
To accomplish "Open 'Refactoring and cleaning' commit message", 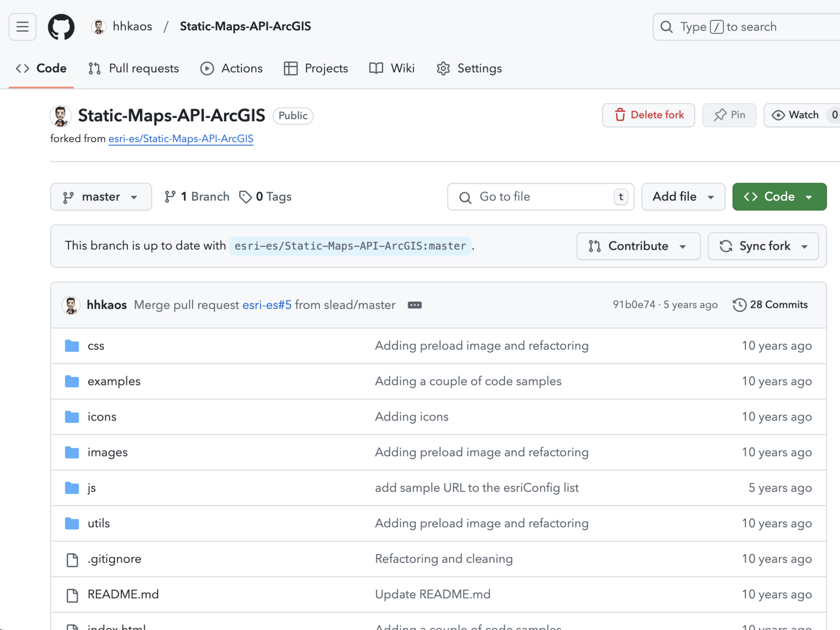I will click(444, 559).
